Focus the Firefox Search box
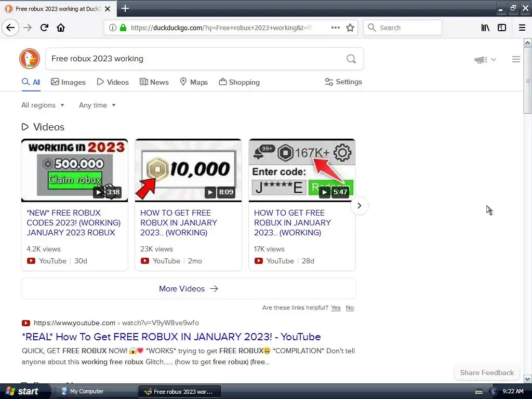Screen dimensions: 532x399 (x=403, y=28)
